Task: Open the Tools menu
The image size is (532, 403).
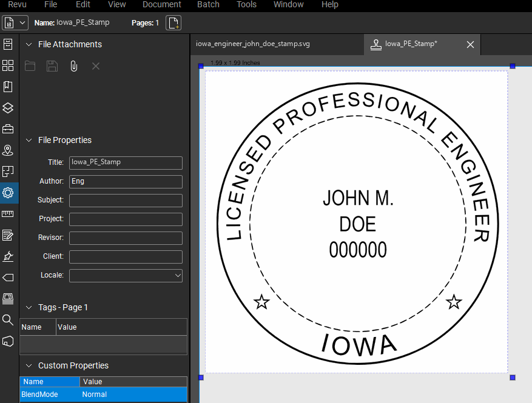Action: coord(246,4)
